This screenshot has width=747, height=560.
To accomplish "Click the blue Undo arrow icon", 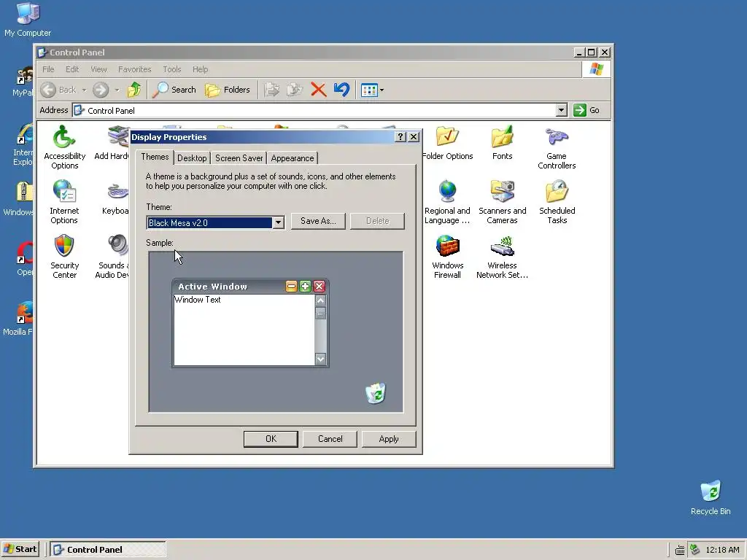I will click(x=341, y=90).
